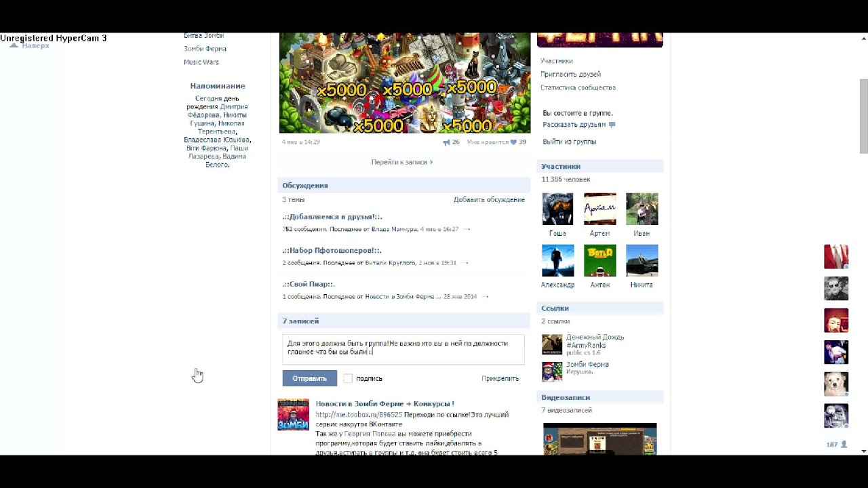Open the first friend avatar in chat sidebar
The height and width of the screenshot is (488, 868).
pos(836,257)
